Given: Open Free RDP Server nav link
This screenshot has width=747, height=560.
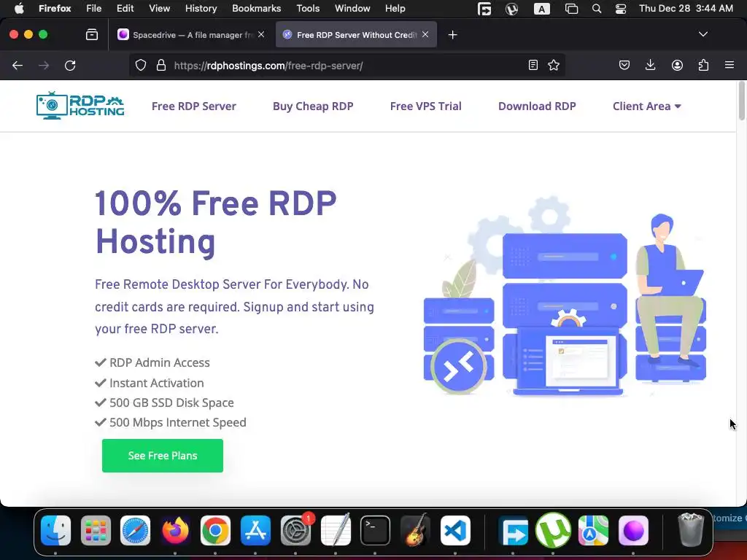Looking at the screenshot, I should coord(194,106).
